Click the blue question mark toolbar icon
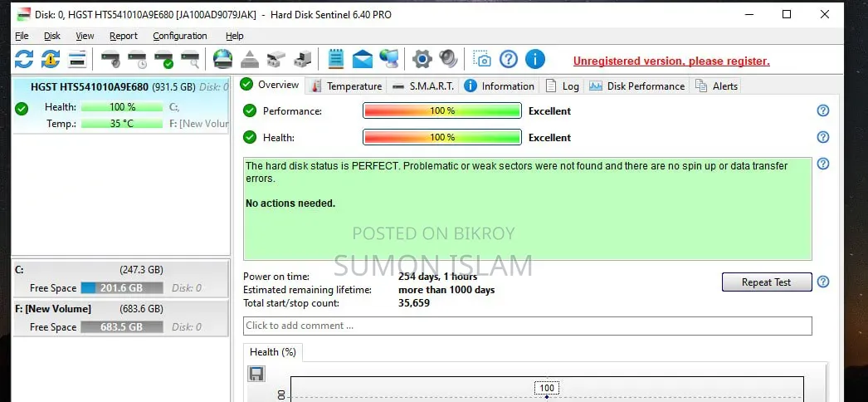Screen dimensions: 868x402 coord(508,59)
